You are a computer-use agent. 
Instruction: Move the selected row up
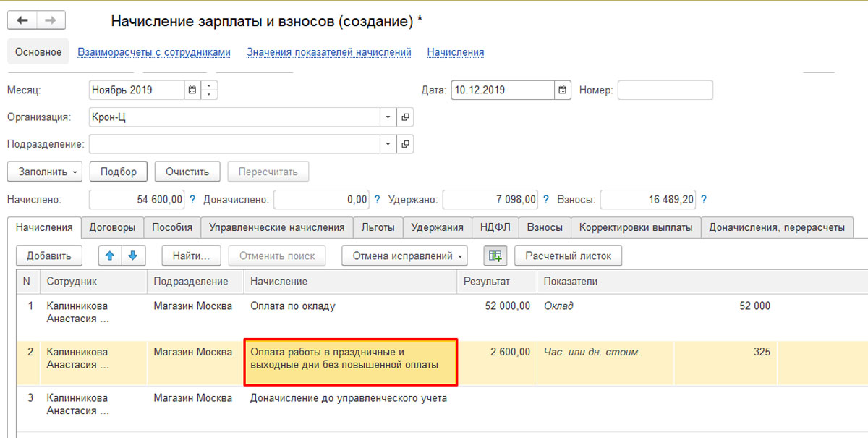(110, 256)
